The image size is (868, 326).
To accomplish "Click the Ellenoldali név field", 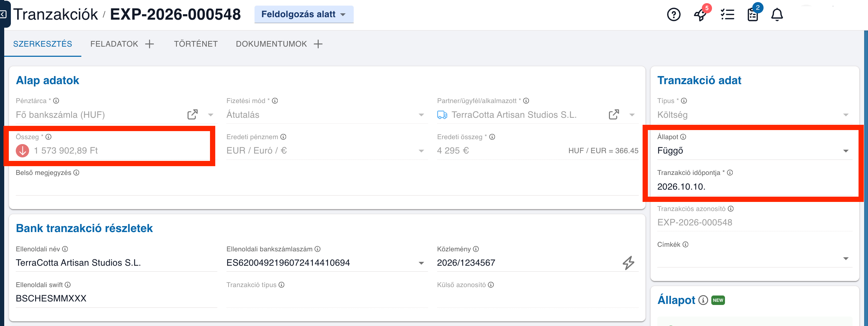I will (116, 263).
